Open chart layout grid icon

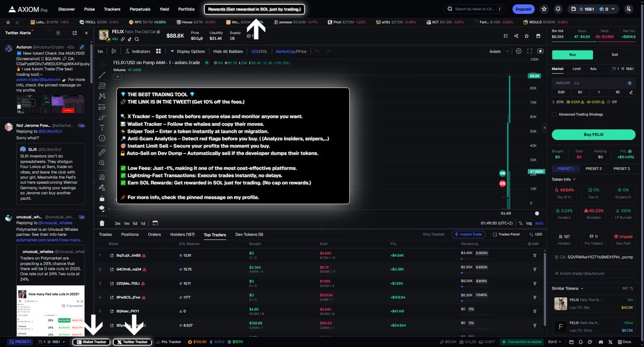point(158,51)
